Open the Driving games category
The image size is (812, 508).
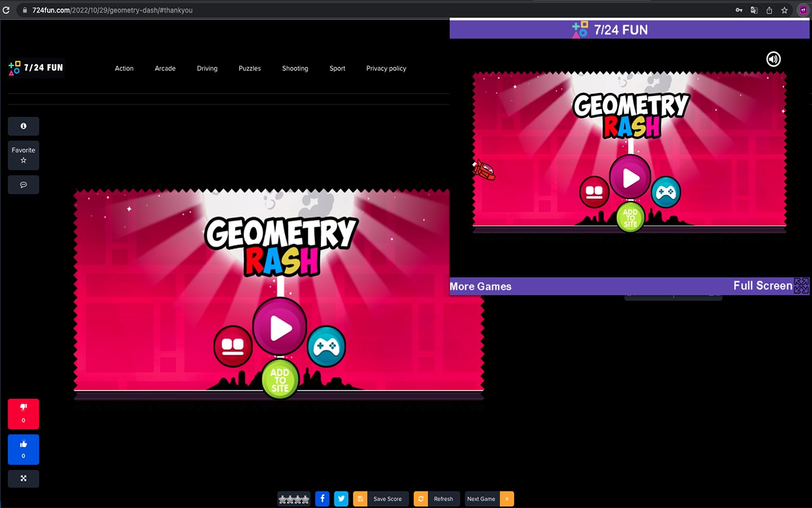207,69
